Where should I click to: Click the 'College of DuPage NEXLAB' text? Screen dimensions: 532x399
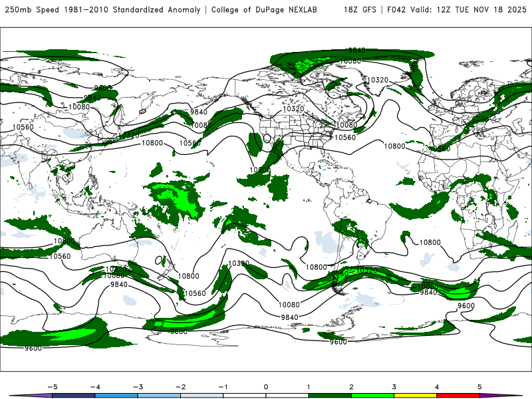click(264, 9)
